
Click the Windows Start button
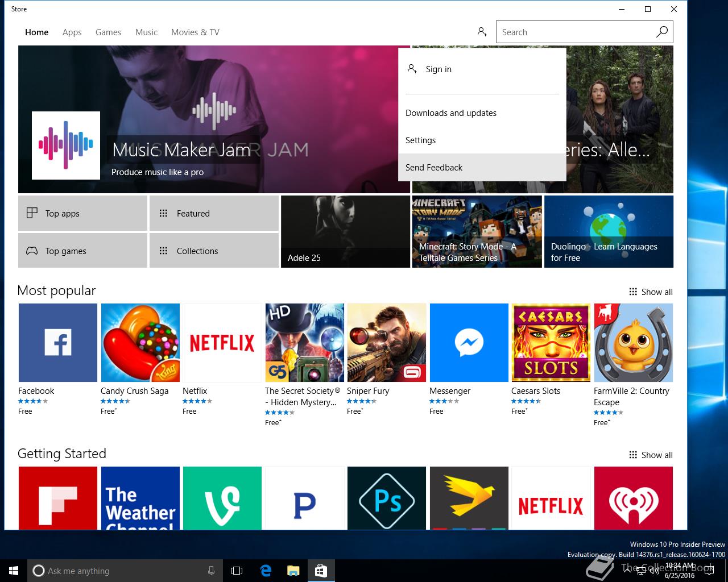tap(14, 571)
